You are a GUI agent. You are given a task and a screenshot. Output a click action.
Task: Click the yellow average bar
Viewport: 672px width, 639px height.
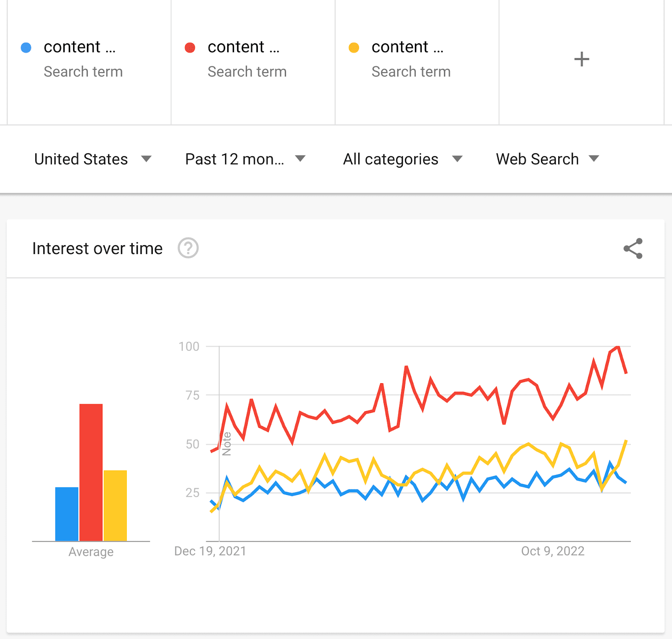115,505
